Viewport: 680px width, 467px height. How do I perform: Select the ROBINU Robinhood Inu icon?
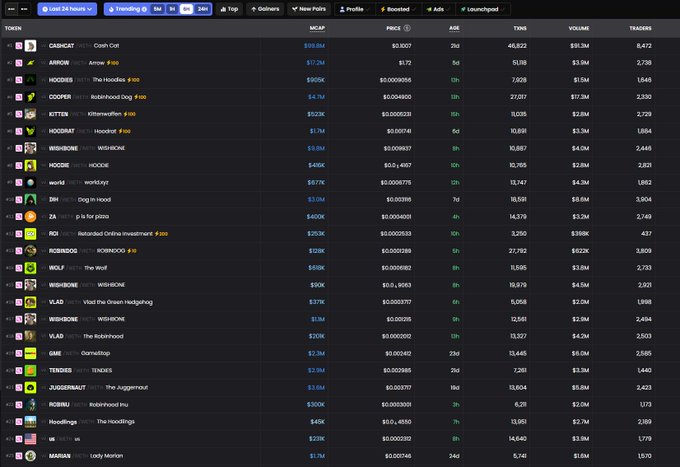click(30, 405)
